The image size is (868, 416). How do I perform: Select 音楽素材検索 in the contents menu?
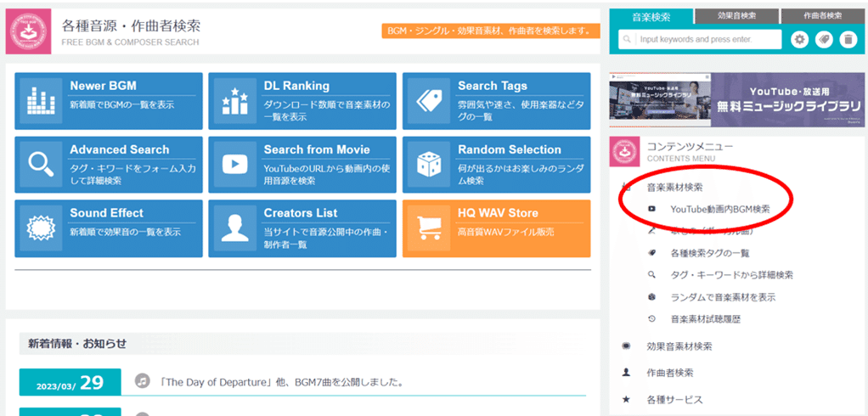(675, 187)
